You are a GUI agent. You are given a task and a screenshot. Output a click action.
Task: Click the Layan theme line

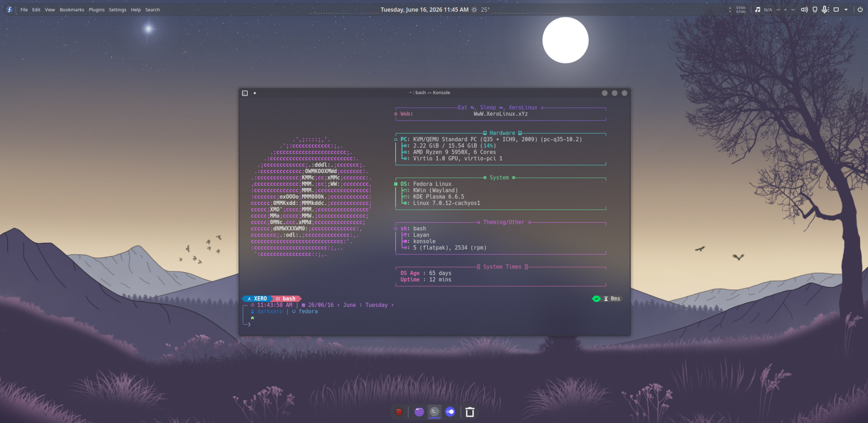(416, 235)
